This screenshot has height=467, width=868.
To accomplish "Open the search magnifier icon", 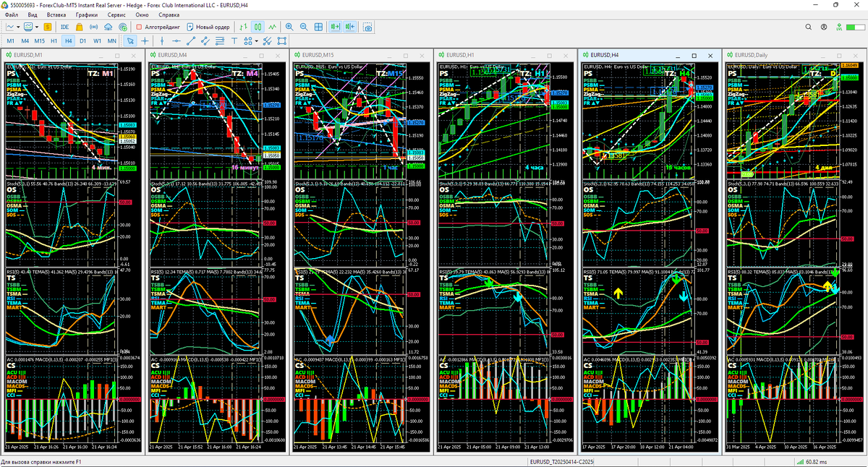I will coord(809,27).
